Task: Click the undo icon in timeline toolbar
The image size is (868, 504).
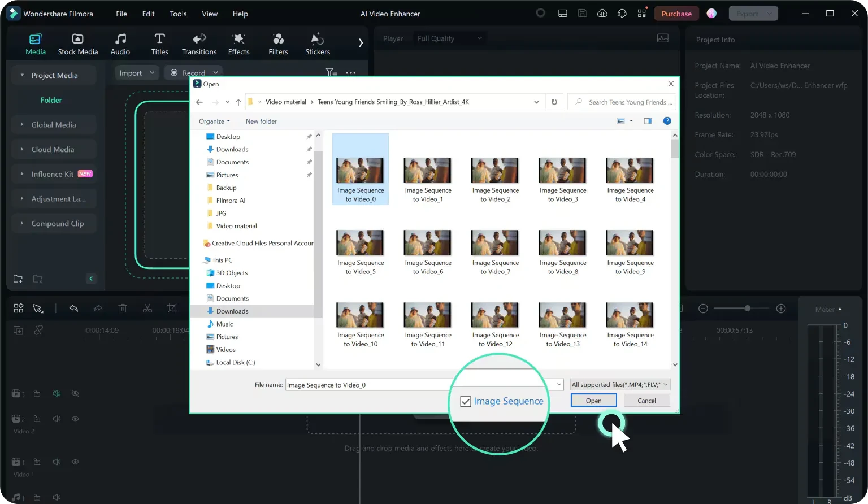Action: (73, 309)
